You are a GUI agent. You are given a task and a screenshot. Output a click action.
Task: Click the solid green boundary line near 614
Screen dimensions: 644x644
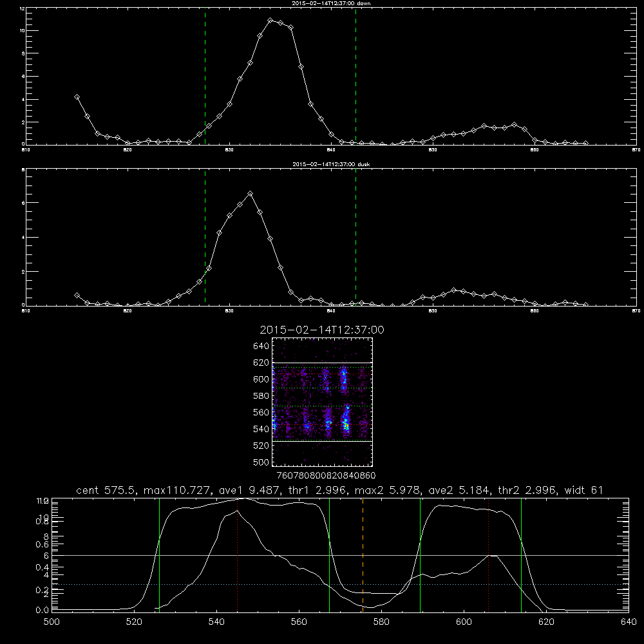521,555
